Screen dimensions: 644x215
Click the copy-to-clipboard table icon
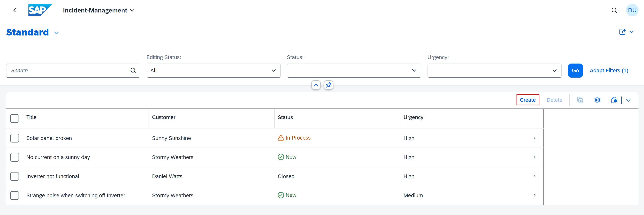coord(580,100)
